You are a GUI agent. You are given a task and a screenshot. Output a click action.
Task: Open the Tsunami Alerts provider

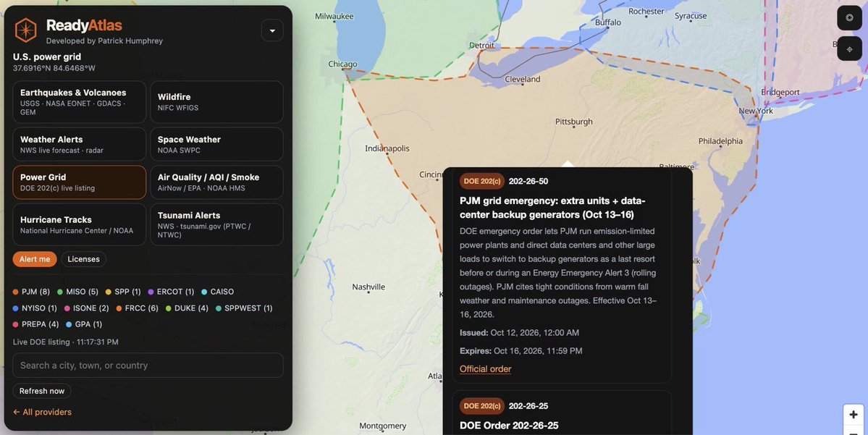[216, 224]
